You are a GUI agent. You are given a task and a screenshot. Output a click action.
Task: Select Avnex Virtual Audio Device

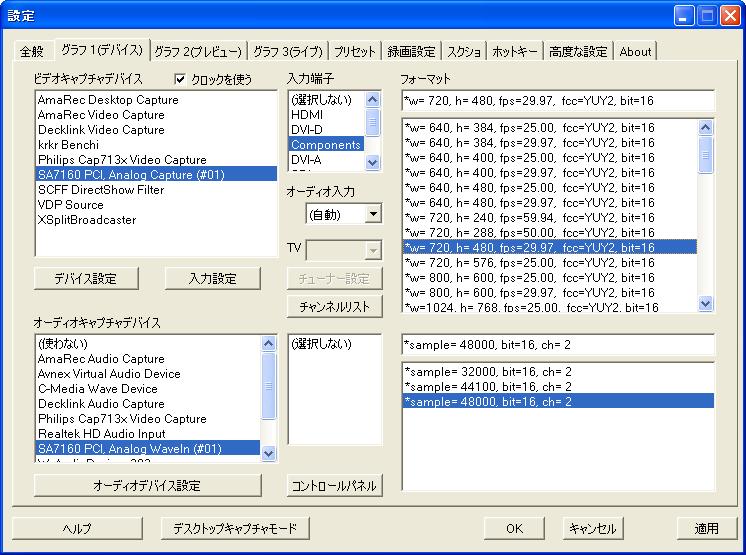[148, 374]
